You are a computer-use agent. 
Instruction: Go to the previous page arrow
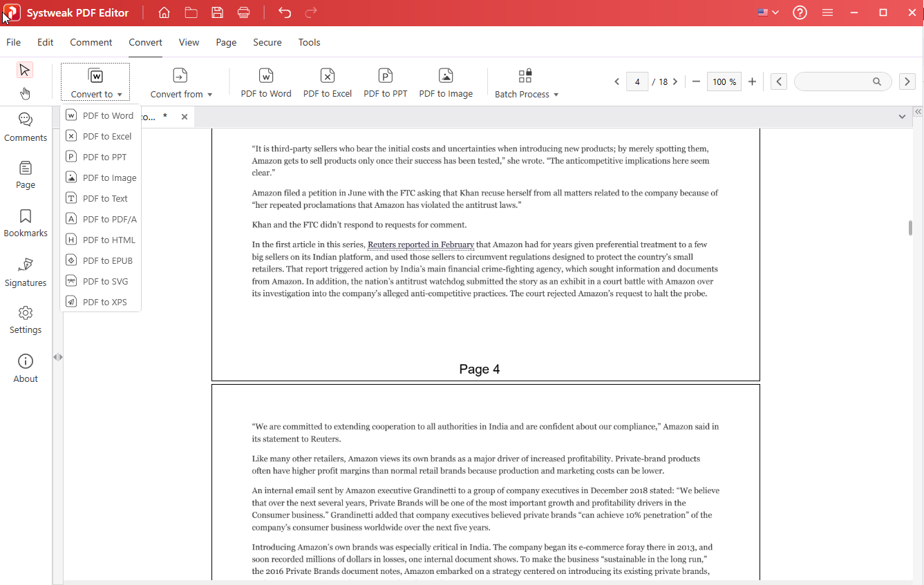(x=617, y=81)
